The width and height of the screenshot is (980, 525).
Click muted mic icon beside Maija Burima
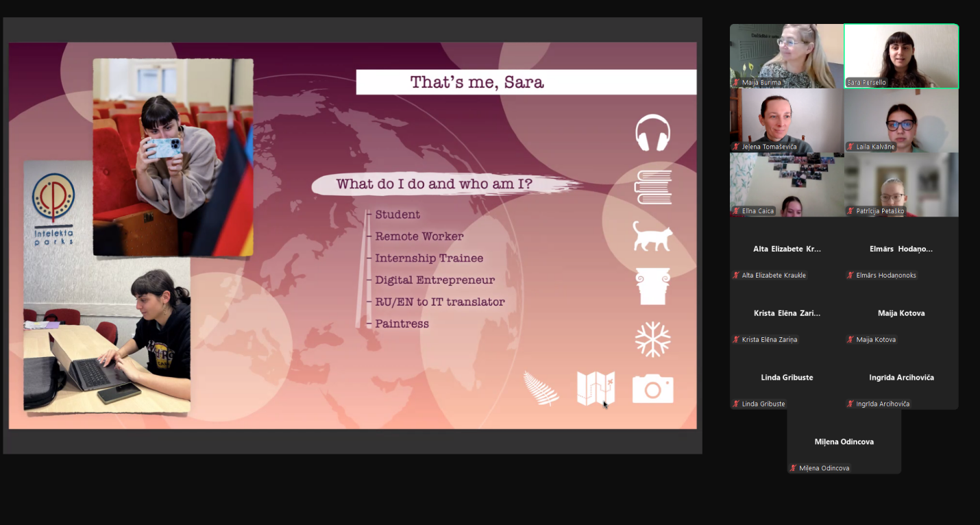point(736,82)
